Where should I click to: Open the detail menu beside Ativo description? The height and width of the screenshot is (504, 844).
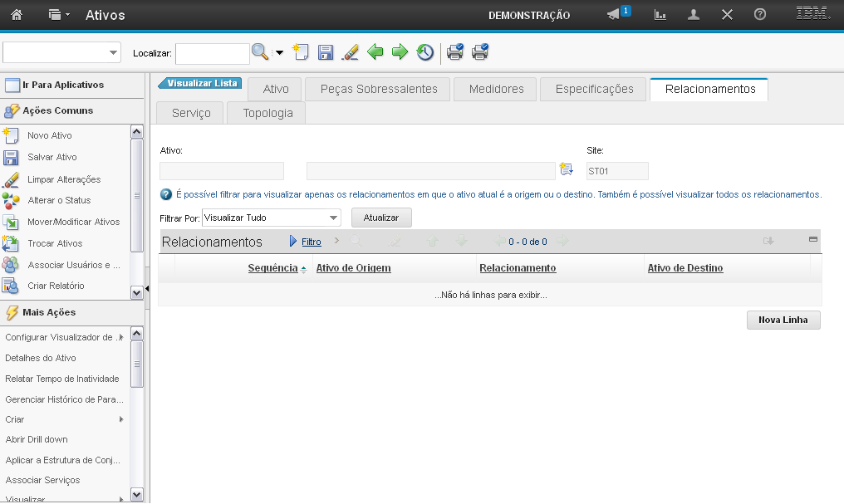pos(567,170)
